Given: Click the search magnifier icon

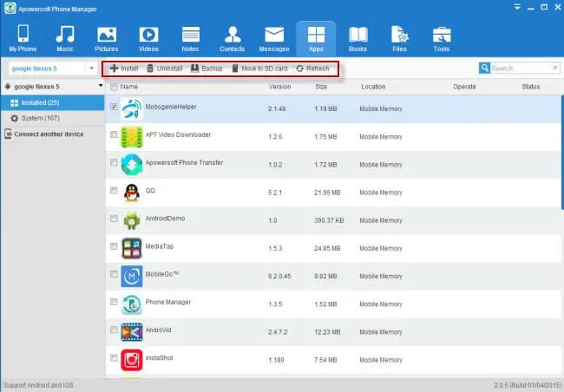Looking at the screenshot, I should (x=484, y=68).
